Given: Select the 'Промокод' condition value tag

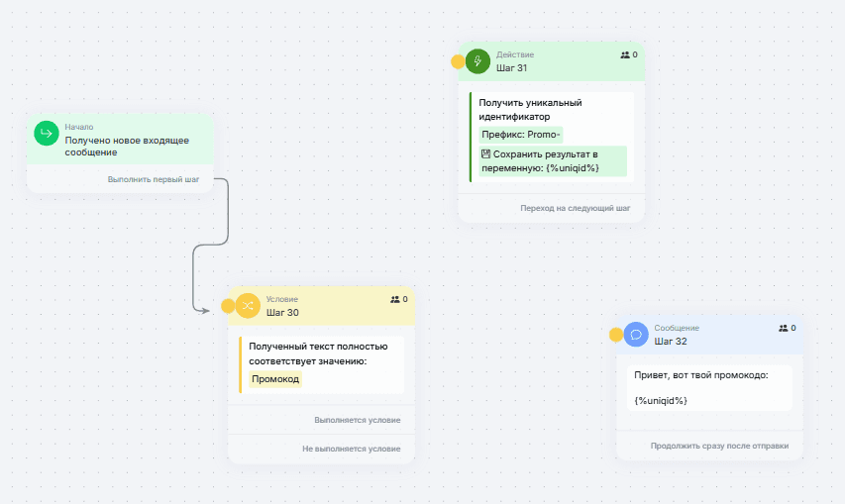Looking at the screenshot, I should click(275, 379).
